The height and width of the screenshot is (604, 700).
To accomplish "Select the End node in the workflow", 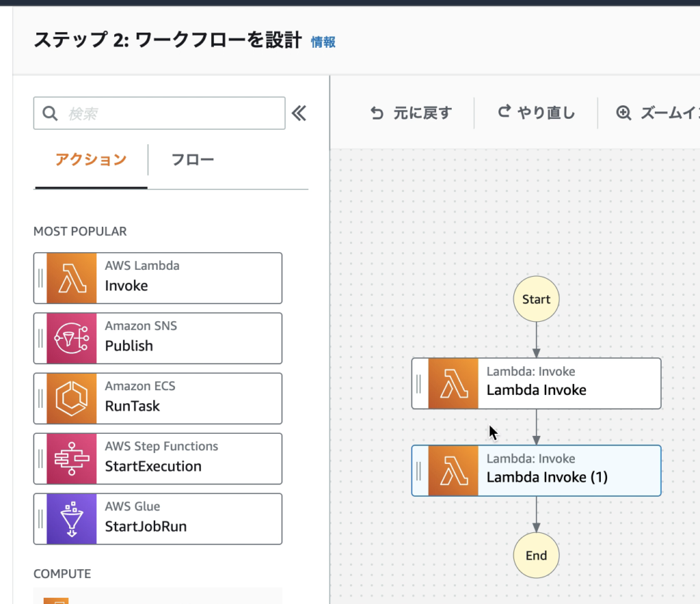I will 536,555.
